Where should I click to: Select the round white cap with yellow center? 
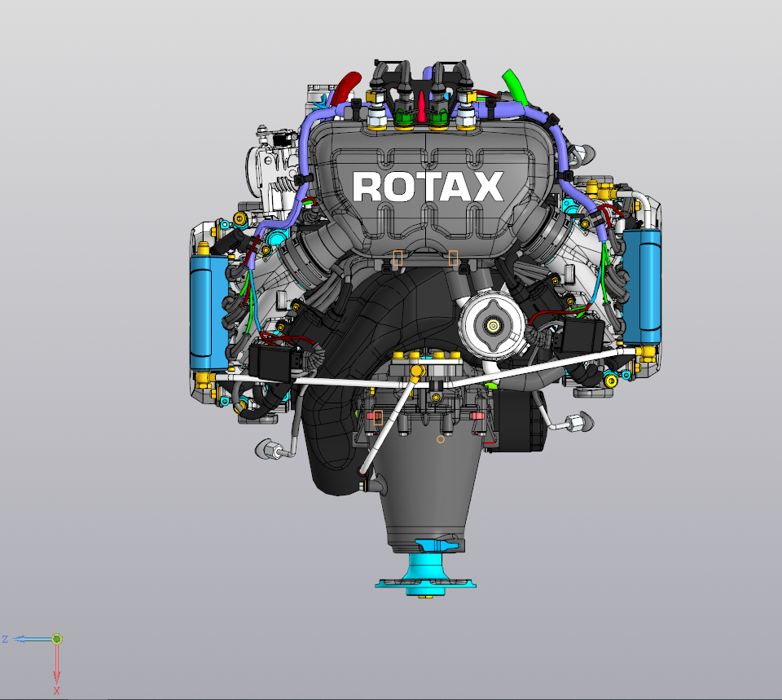pyautogui.click(x=493, y=326)
